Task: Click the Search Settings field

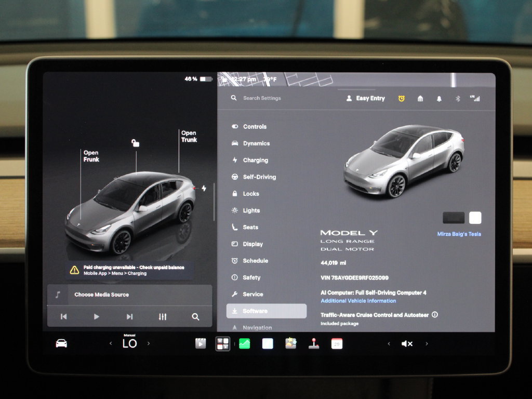Action: (x=262, y=98)
